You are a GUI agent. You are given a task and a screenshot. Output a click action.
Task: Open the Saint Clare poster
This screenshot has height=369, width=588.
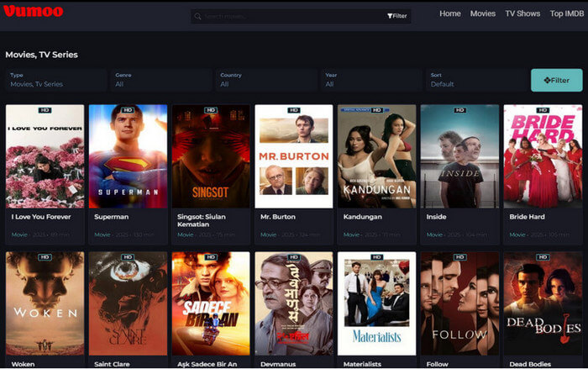pyautogui.click(x=128, y=303)
